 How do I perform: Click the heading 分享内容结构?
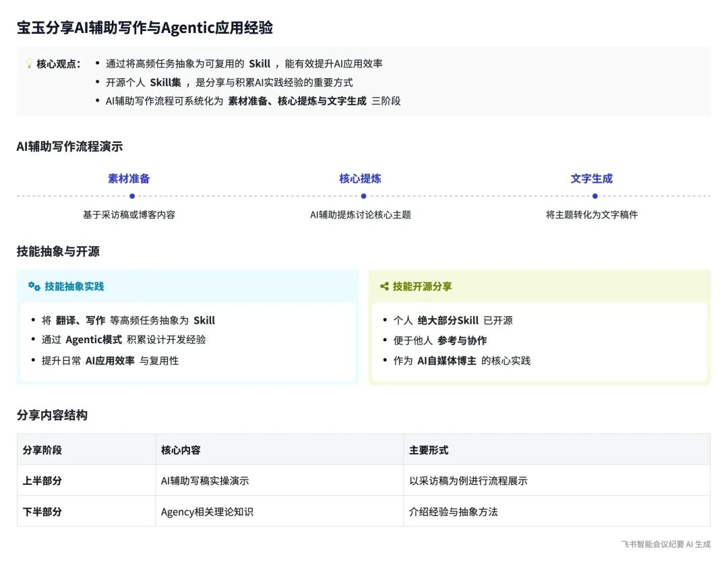point(52,415)
